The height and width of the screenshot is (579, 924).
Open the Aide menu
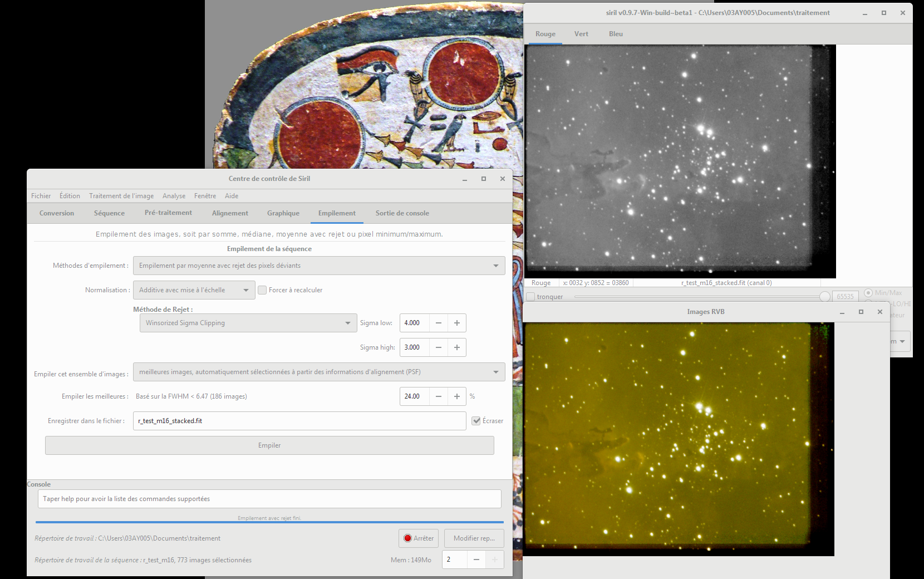232,196
